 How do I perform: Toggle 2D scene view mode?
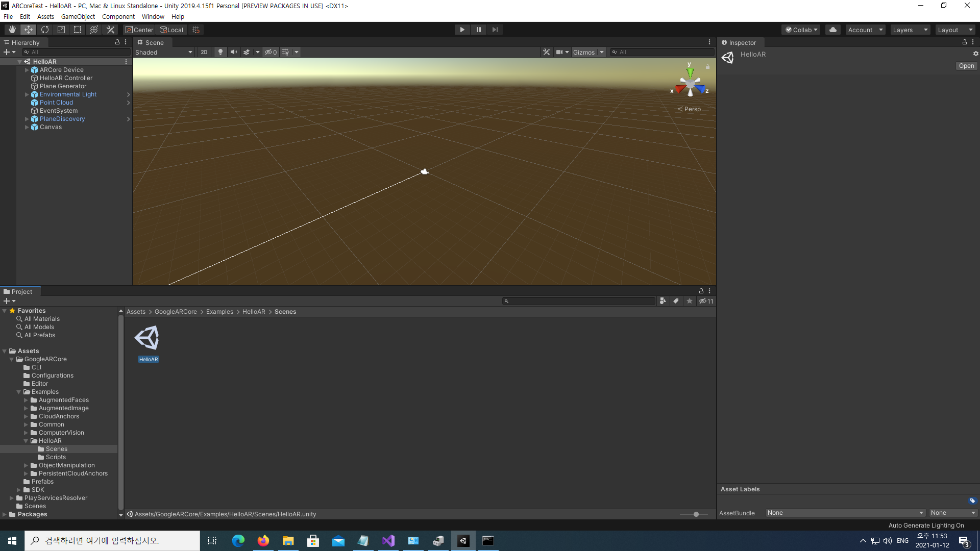tap(204, 52)
